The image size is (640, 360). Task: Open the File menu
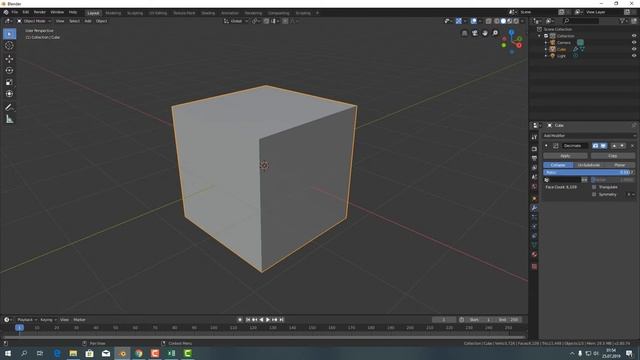pyautogui.click(x=14, y=12)
